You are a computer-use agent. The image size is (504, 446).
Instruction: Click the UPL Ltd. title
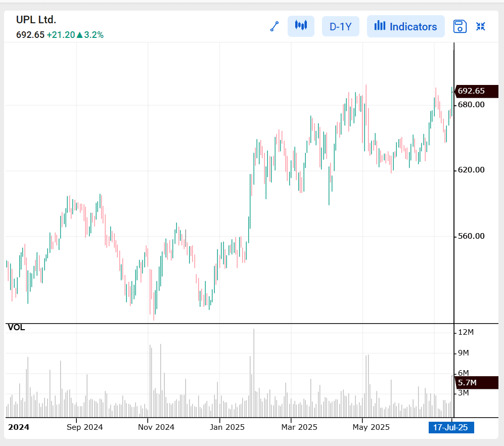pos(36,20)
